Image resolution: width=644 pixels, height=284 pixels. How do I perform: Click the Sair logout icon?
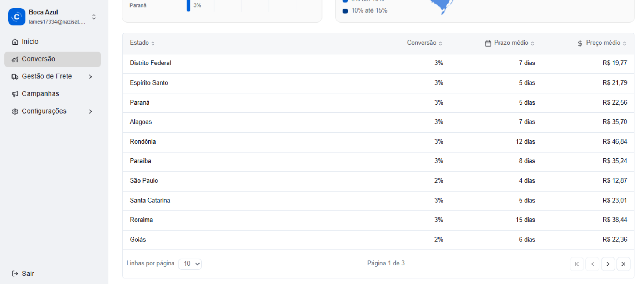click(15, 274)
